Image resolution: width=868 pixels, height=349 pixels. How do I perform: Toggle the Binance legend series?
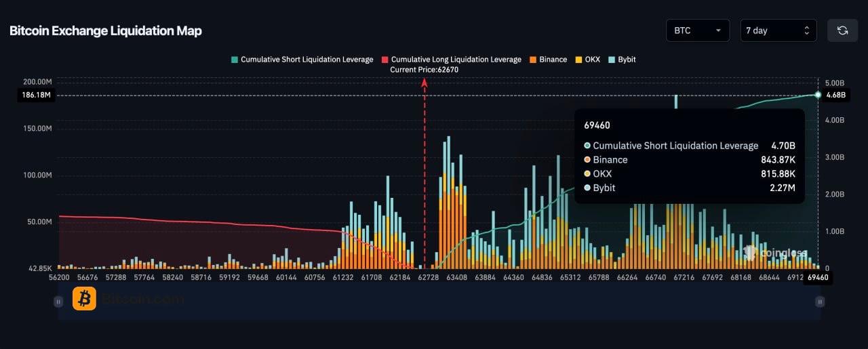[548, 60]
